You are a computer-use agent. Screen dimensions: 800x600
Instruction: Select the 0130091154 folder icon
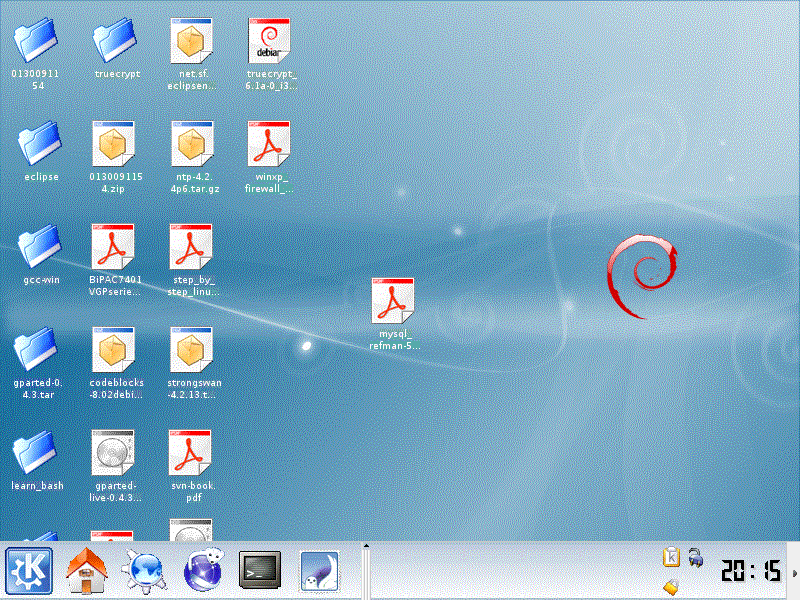[x=35, y=41]
